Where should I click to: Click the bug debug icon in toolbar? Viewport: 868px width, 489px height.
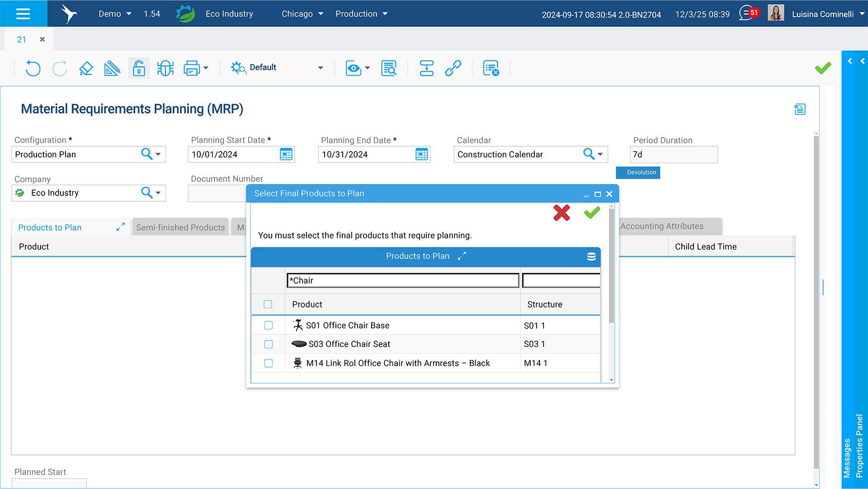pyautogui.click(x=165, y=68)
